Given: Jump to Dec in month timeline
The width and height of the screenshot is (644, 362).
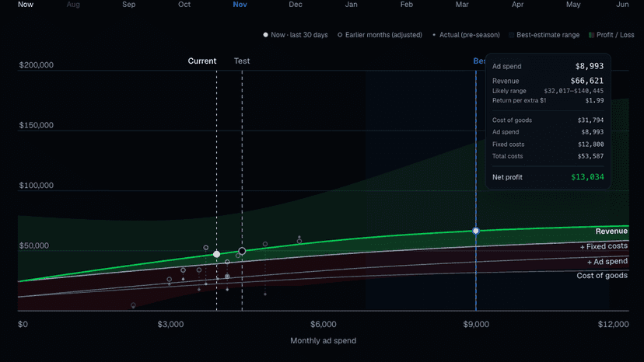Looking at the screenshot, I should point(296,5).
